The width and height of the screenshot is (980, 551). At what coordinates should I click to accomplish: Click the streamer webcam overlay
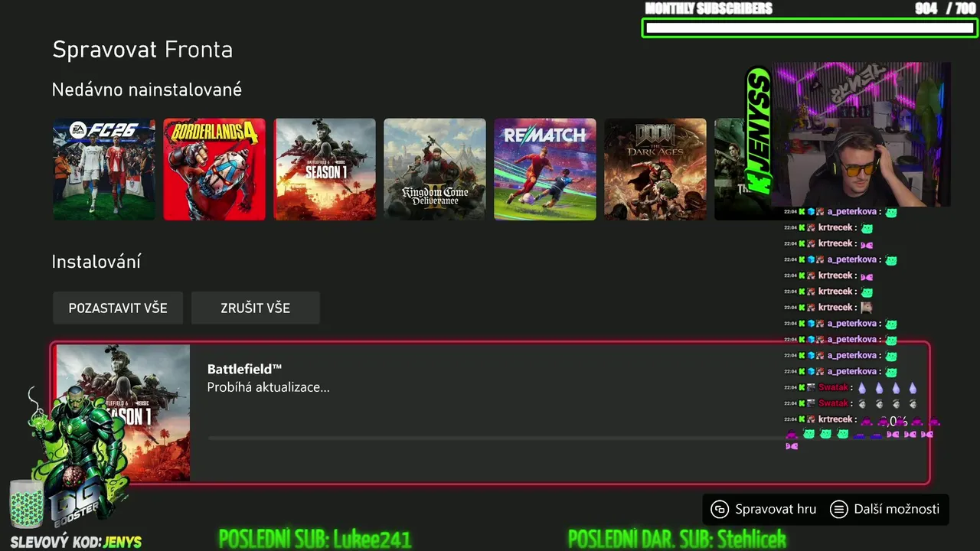pos(861,135)
